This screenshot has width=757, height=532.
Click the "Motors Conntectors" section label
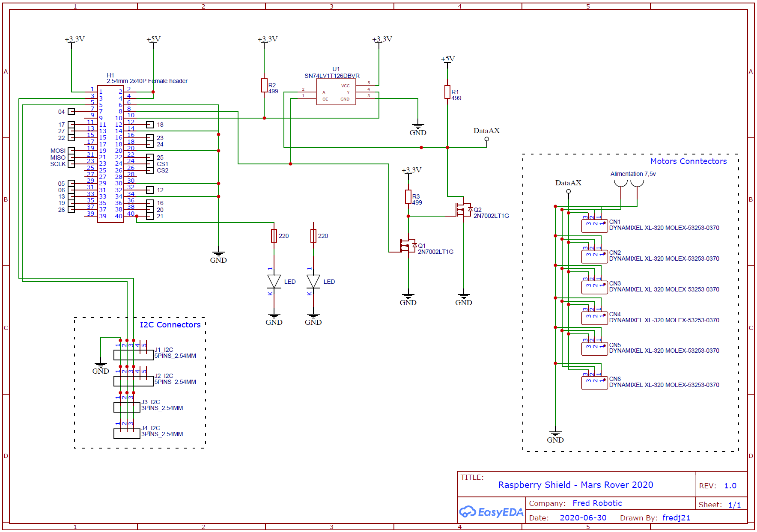tap(688, 161)
